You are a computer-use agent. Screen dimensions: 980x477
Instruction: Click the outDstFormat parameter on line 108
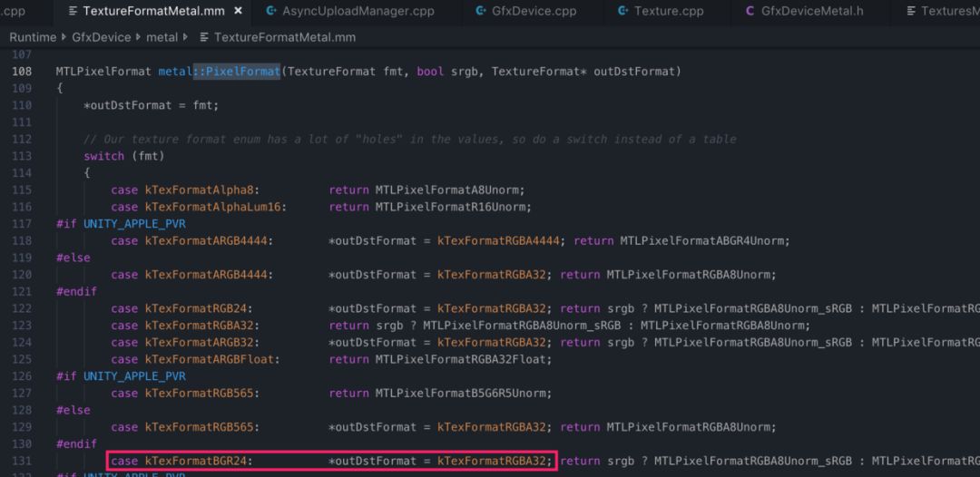634,72
